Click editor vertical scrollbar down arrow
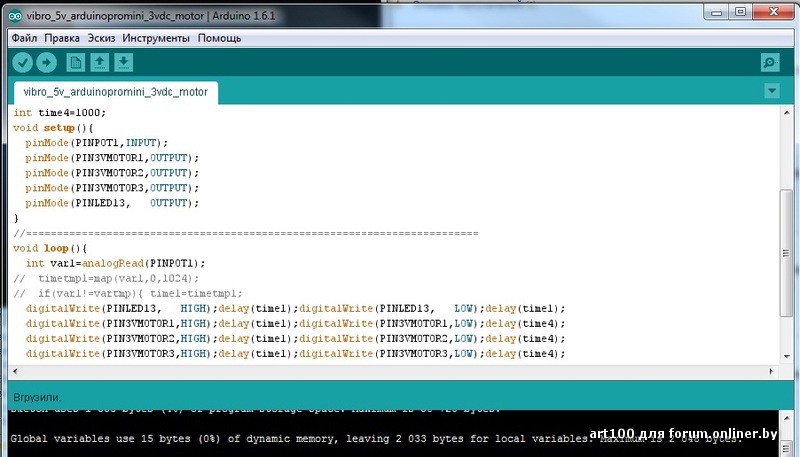The height and width of the screenshot is (457, 800). (x=786, y=357)
